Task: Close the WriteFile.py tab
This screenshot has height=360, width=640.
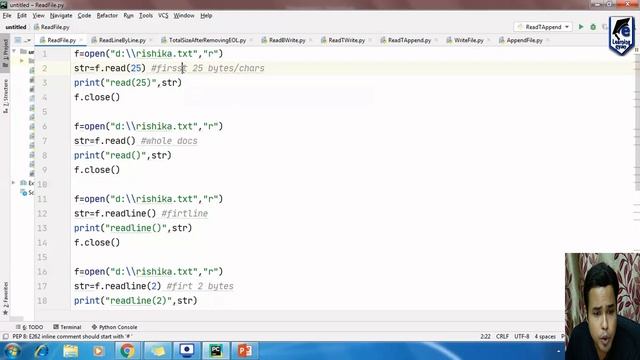Action: pyautogui.click(x=488, y=40)
